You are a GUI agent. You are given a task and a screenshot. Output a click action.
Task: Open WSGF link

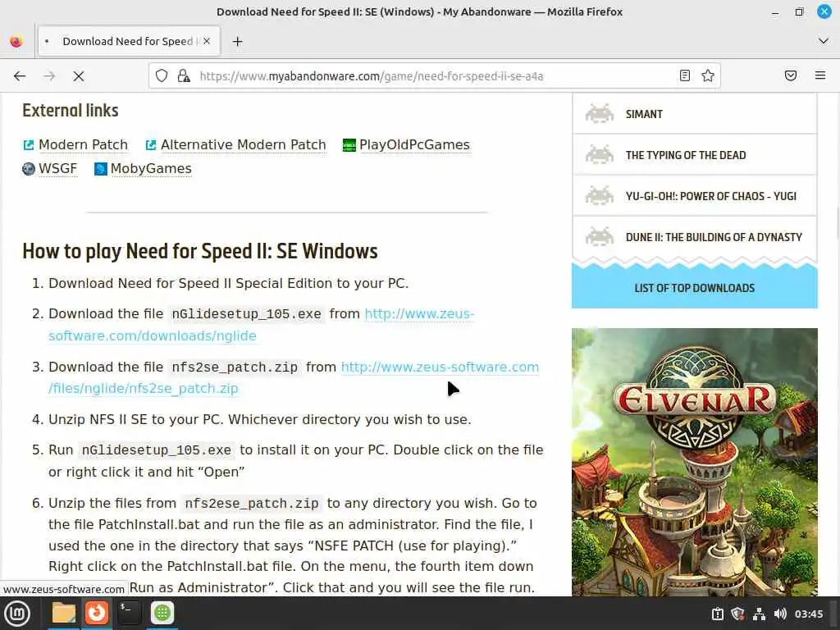click(x=58, y=169)
